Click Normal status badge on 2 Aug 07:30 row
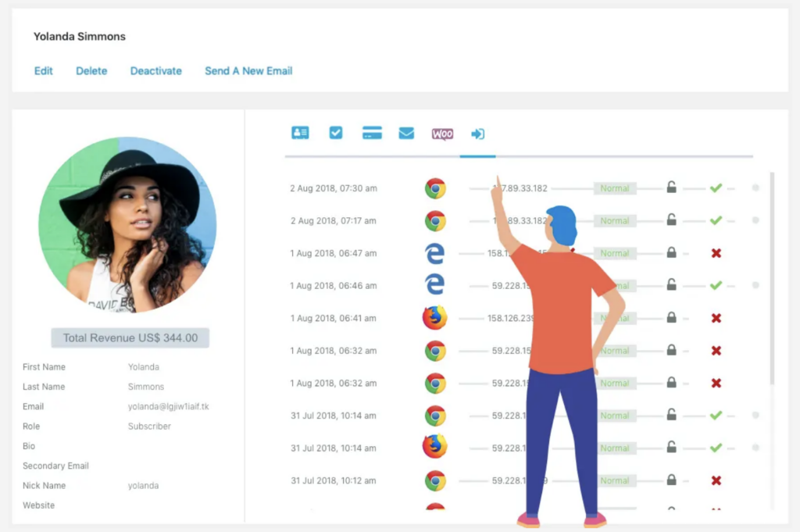The image size is (800, 532). pyautogui.click(x=615, y=188)
